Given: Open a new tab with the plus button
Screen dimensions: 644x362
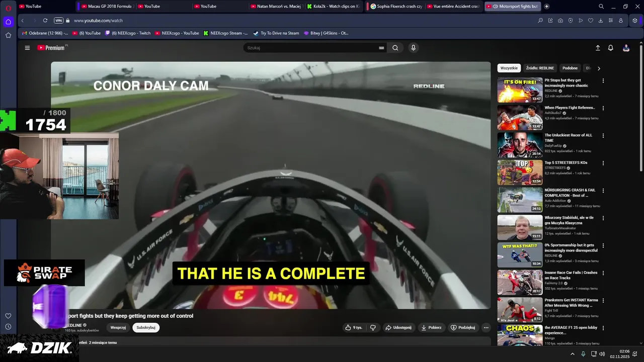Looking at the screenshot, I should [547, 7].
